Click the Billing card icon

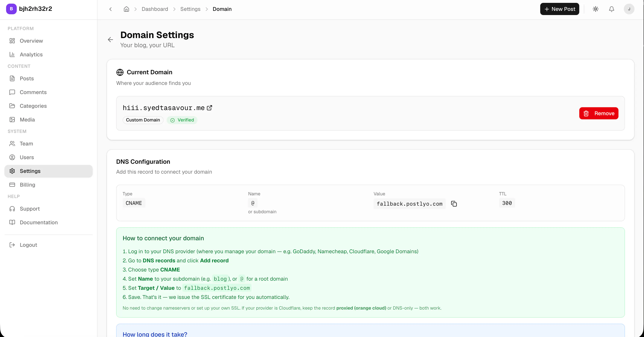click(x=12, y=185)
